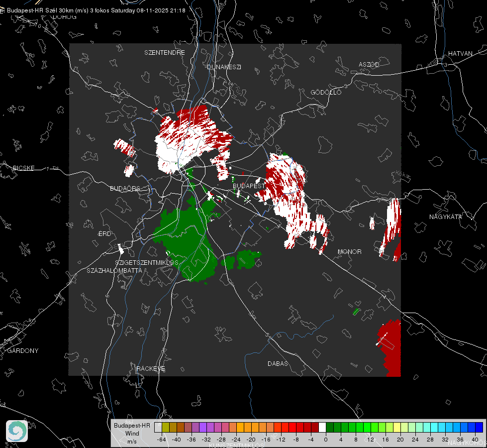Image resolution: width=487 pixels, height=448 pixels.
Task: Click the -40 legend value
Action: point(177,440)
